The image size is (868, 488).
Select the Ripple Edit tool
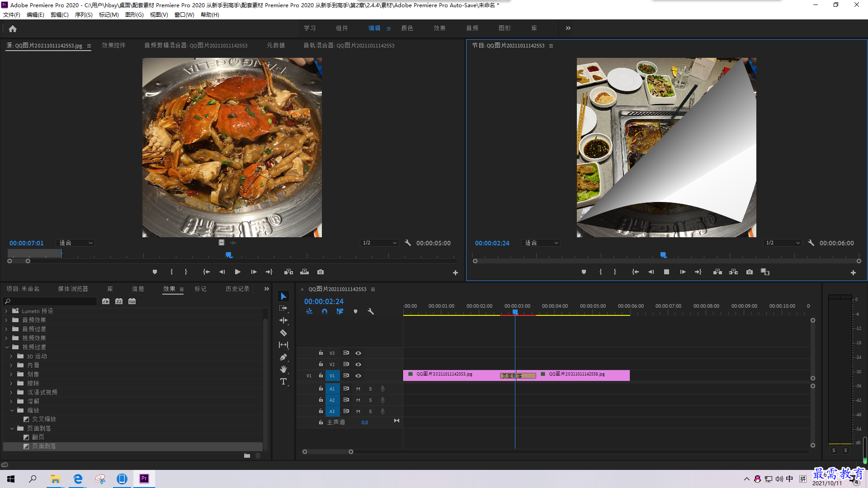pyautogui.click(x=283, y=320)
